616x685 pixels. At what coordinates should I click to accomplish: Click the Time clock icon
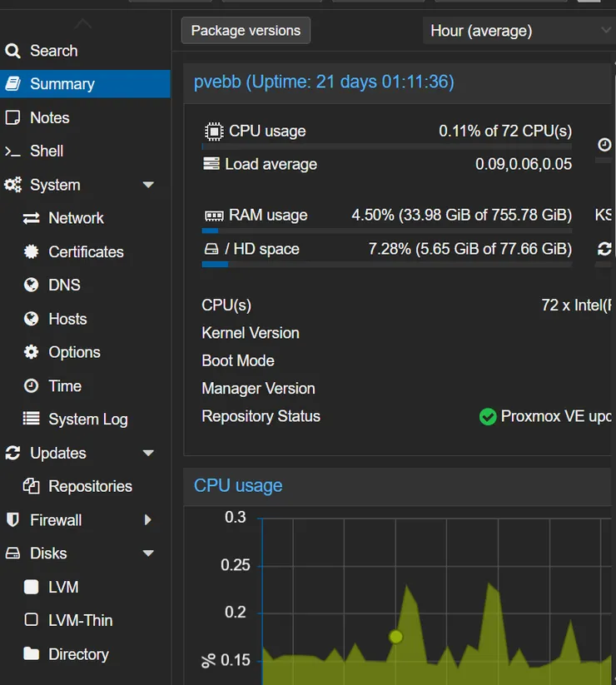pos(32,386)
